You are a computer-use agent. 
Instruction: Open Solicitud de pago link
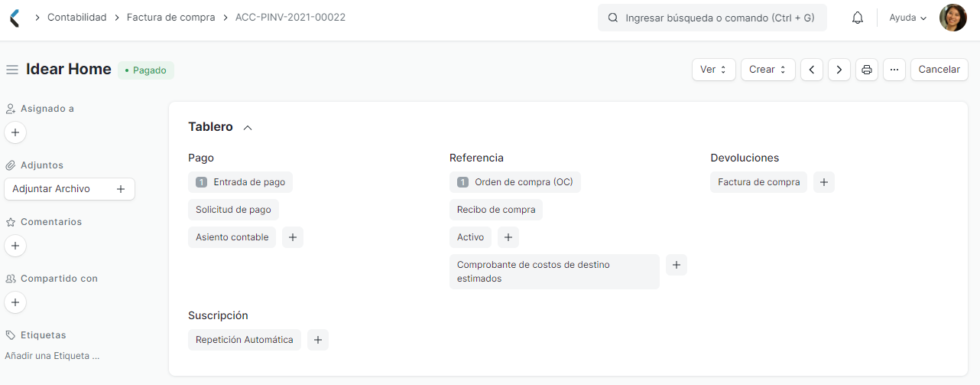click(x=234, y=210)
